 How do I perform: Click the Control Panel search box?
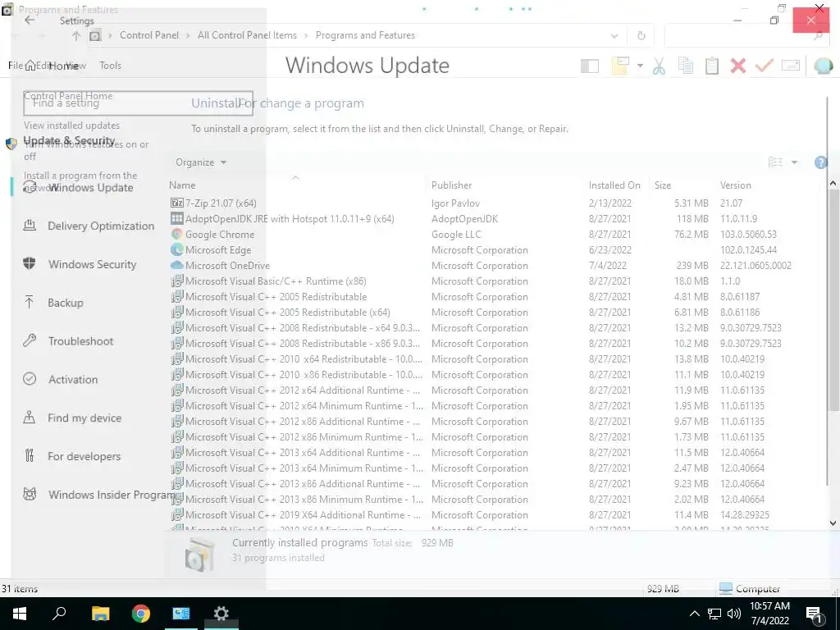pyautogui.click(x=746, y=36)
